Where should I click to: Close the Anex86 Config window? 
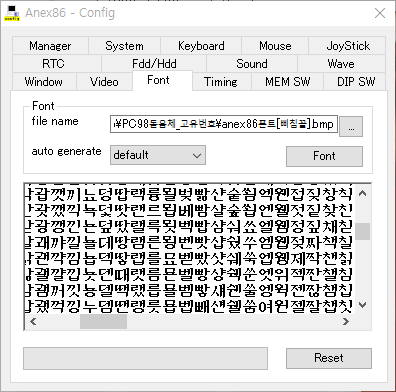click(x=380, y=13)
